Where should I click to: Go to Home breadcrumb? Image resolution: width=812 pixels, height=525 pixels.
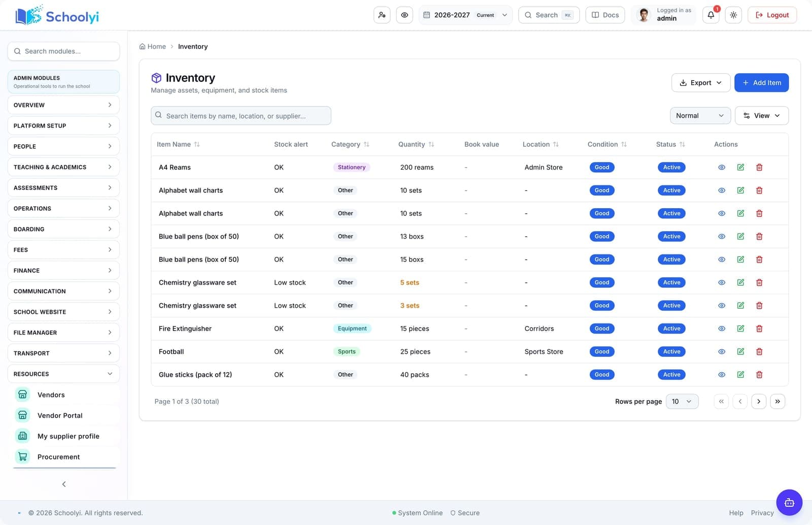(153, 47)
